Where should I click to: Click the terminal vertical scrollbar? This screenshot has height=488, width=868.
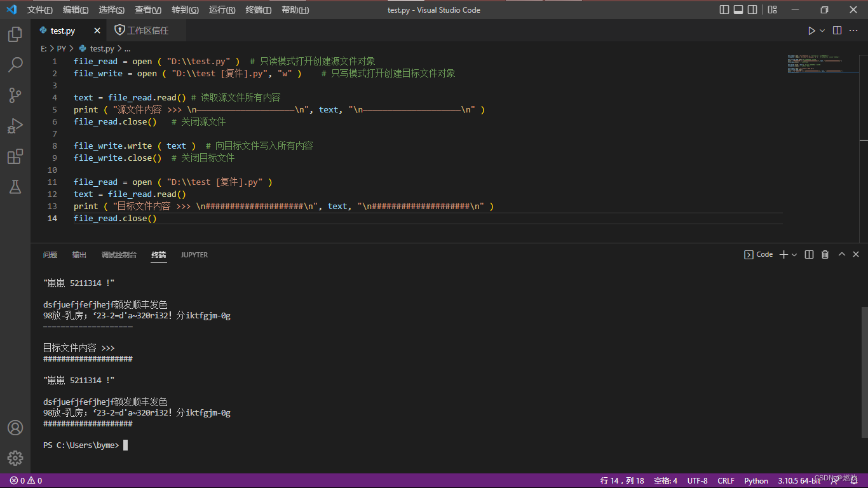pos(864,372)
